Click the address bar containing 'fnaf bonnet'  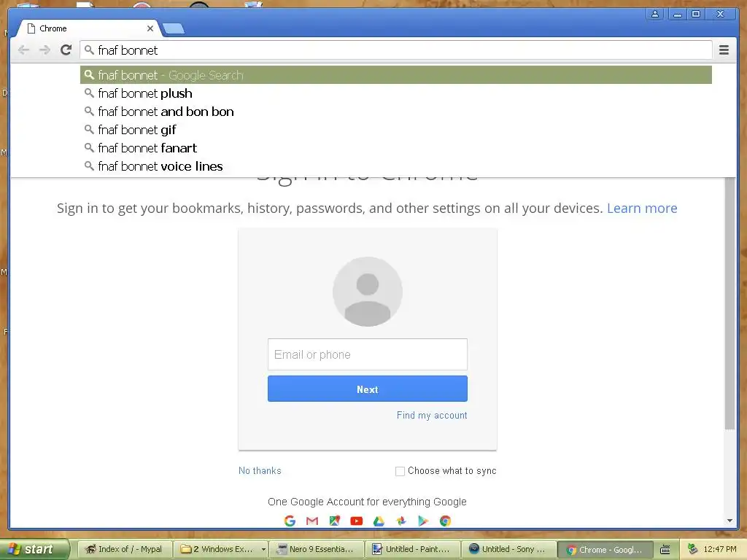pos(396,50)
